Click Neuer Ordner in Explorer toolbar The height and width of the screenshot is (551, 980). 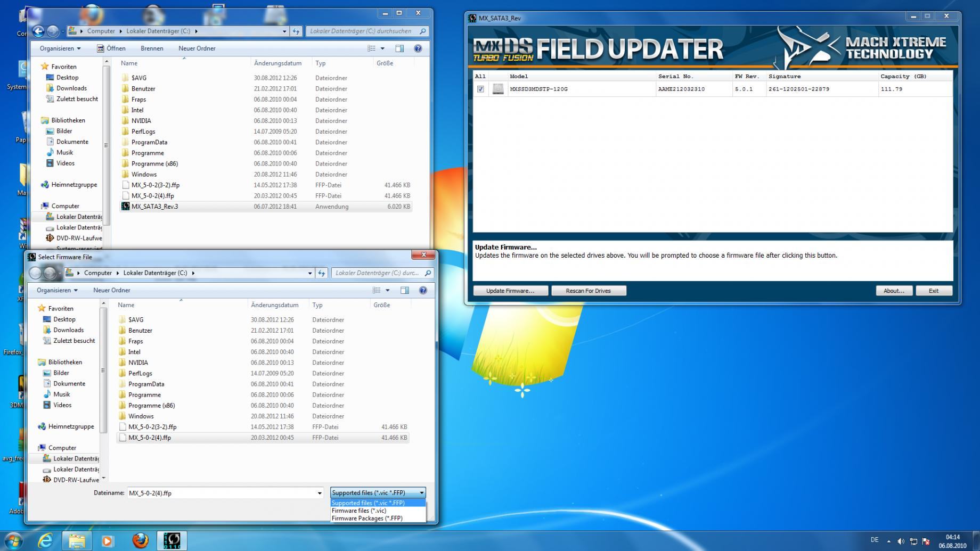pos(197,48)
